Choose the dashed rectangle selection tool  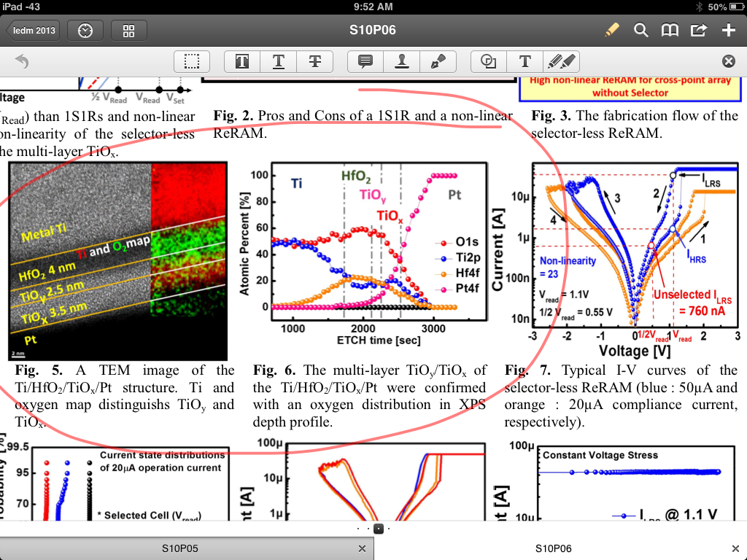(x=192, y=62)
